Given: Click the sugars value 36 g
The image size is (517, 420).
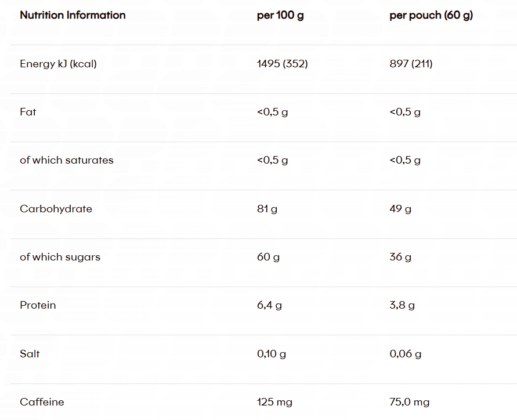Looking at the screenshot, I should coord(400,257).
